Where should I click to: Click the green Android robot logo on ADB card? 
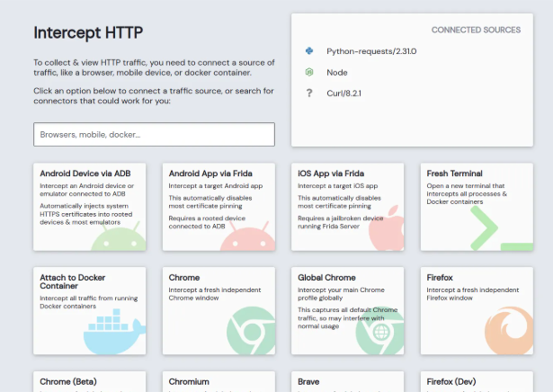pos(119,236)
